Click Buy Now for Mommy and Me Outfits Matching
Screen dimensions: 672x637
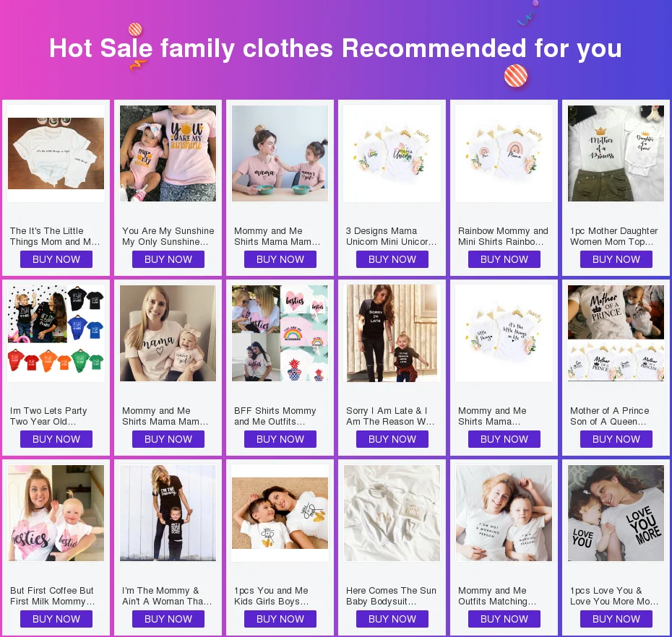click(x=504, y=619)
